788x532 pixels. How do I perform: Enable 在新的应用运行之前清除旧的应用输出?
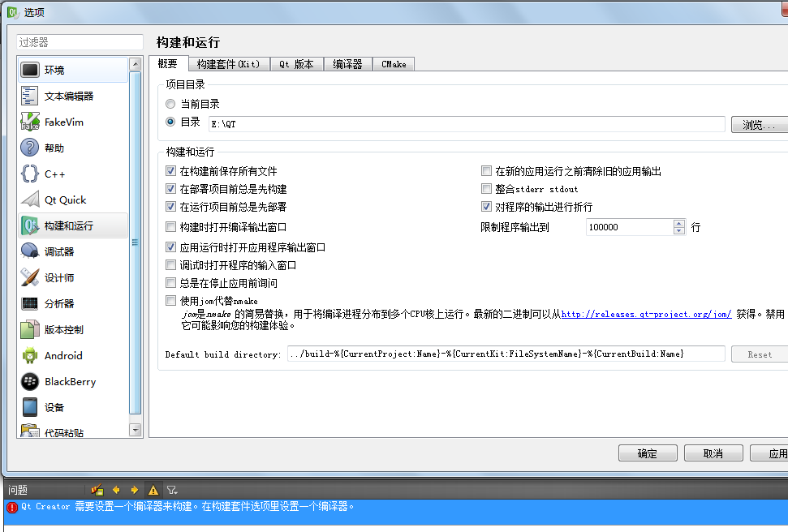pyautogui.click(x=486, y=171)
